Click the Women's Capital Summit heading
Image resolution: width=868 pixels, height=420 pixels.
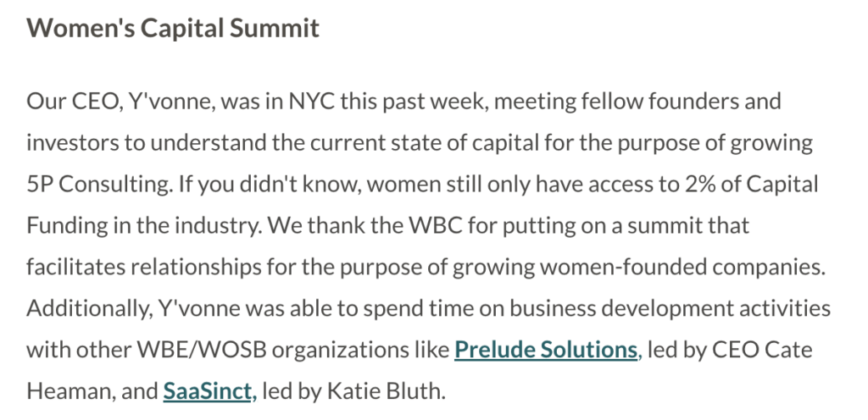[173, 28]
